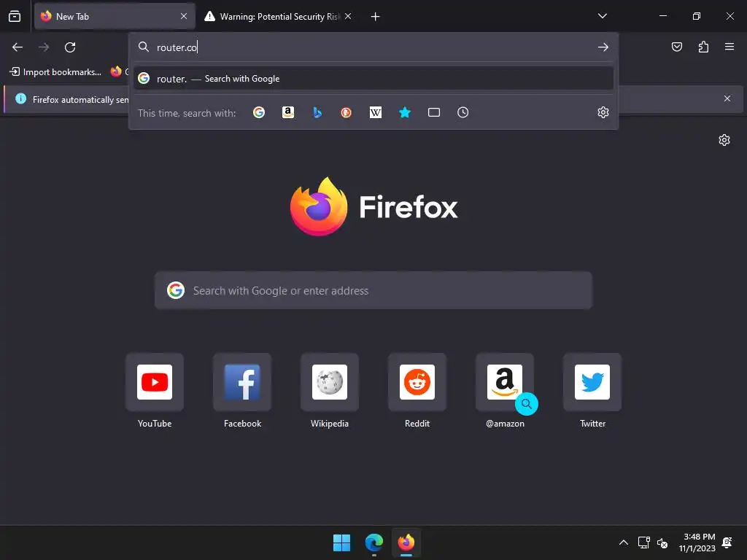
Task: Open Save to Pocket button
Action: pyautogui.click(x=676, y=47)
